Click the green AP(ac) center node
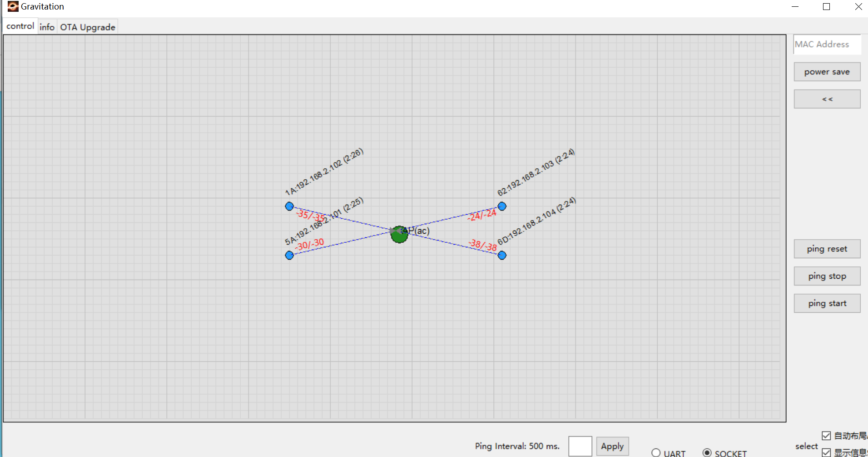 399,235
